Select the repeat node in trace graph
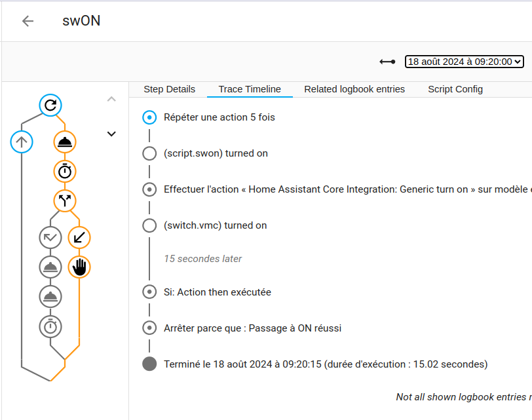This screenshot has width=532, height=420. (x=50, y=105)
